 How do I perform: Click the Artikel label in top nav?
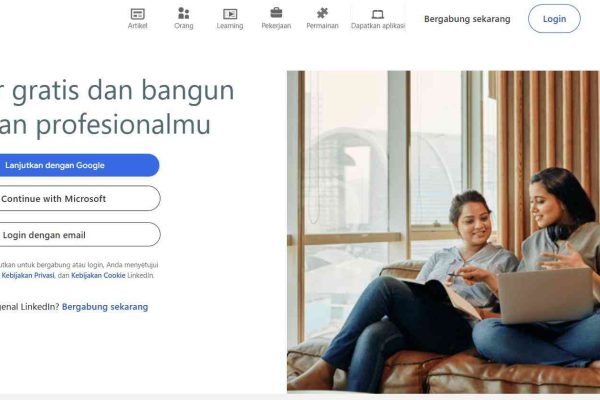point(137,26)
